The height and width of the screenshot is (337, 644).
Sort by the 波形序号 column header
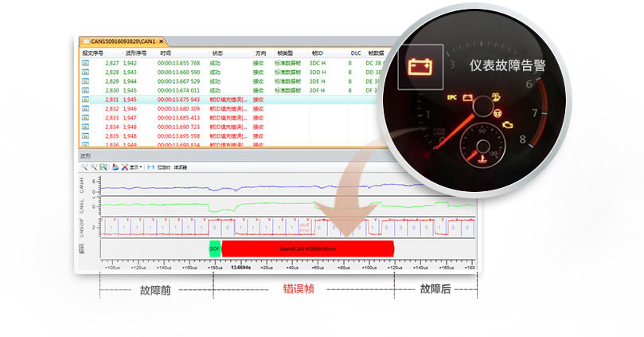tap(136, 53)
